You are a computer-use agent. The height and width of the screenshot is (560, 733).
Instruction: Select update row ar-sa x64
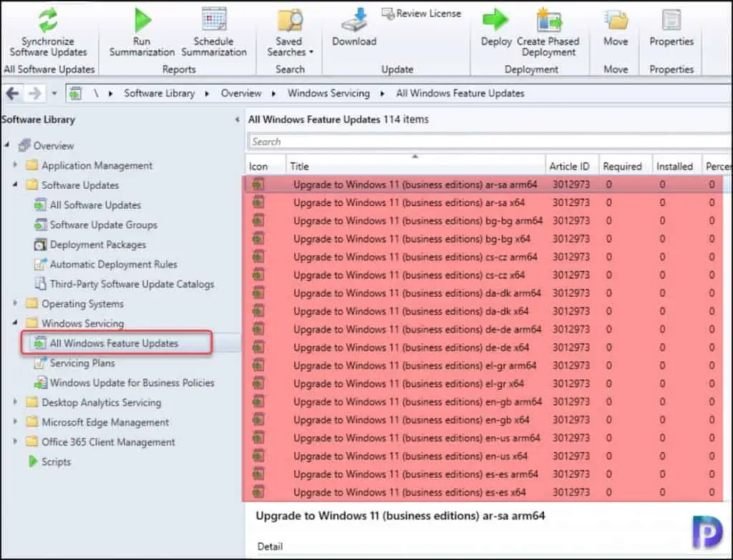[x=484, y=202]
